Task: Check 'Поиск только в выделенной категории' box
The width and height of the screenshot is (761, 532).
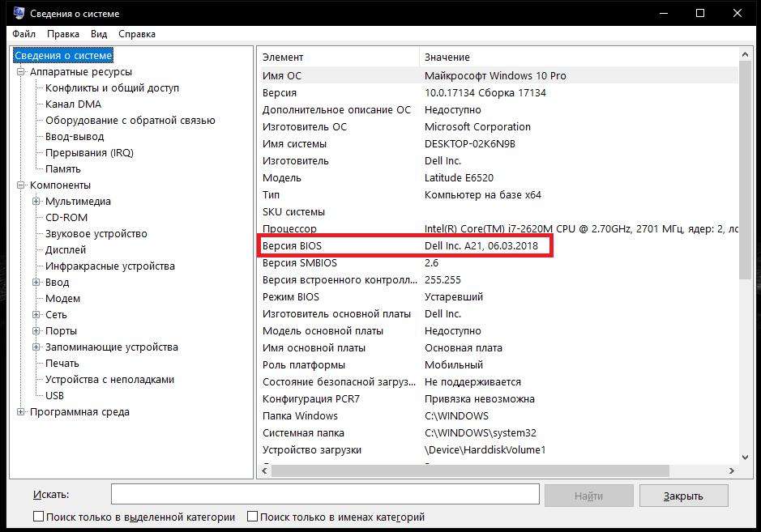Action: click(x=38, y=517)
